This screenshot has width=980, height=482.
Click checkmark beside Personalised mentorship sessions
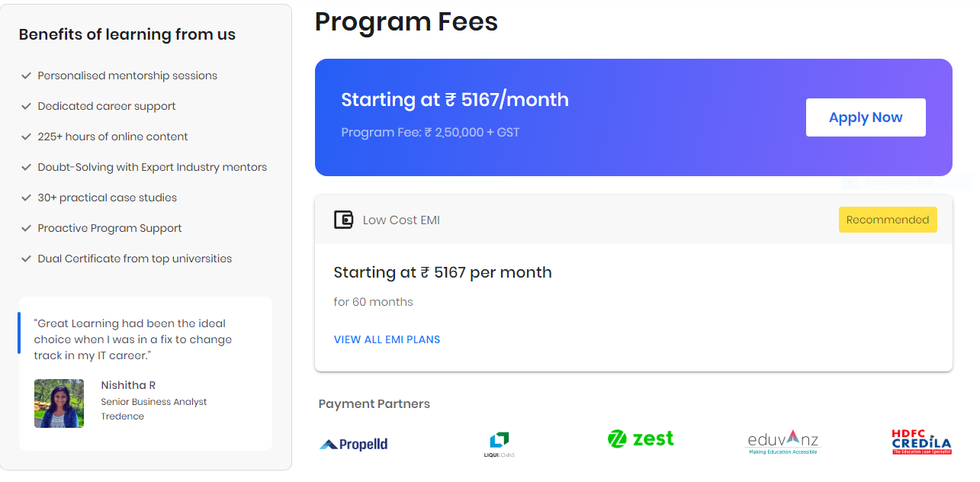(26, 76)
